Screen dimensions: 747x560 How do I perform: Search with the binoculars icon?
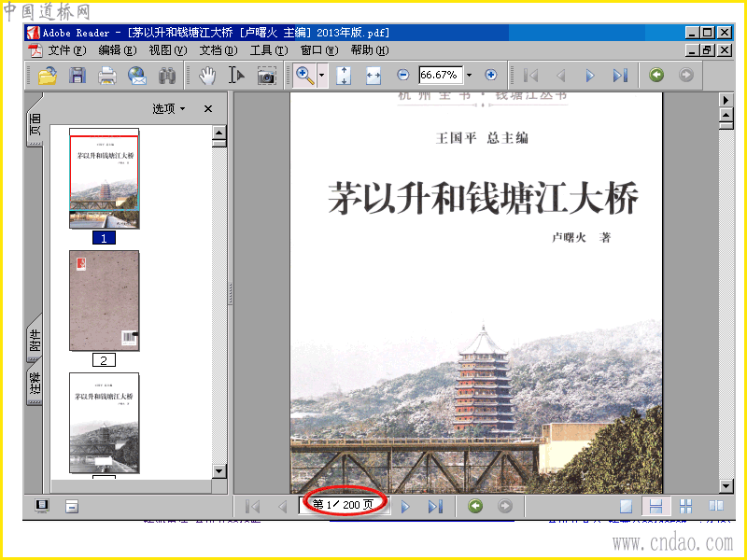(x=167, y=76)
